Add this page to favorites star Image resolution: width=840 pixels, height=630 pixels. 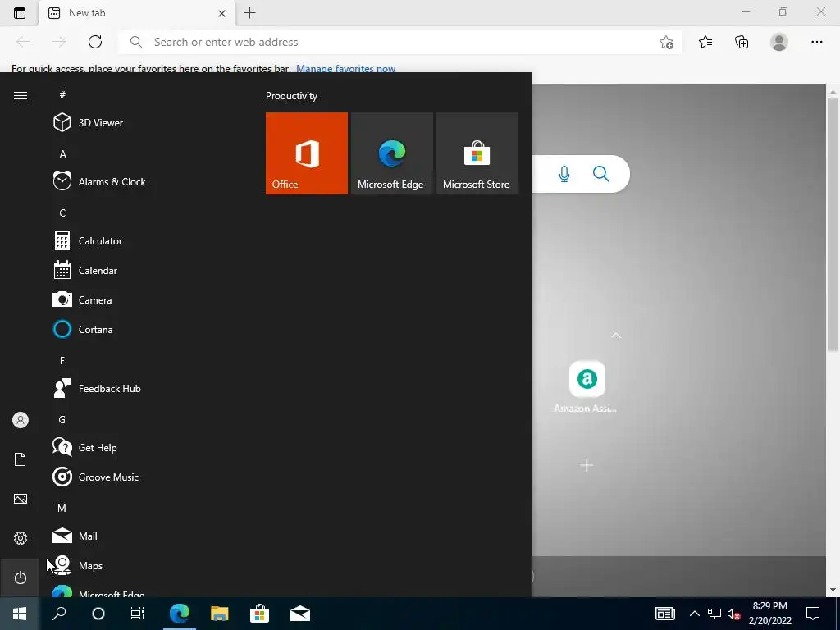coord(666,42)
